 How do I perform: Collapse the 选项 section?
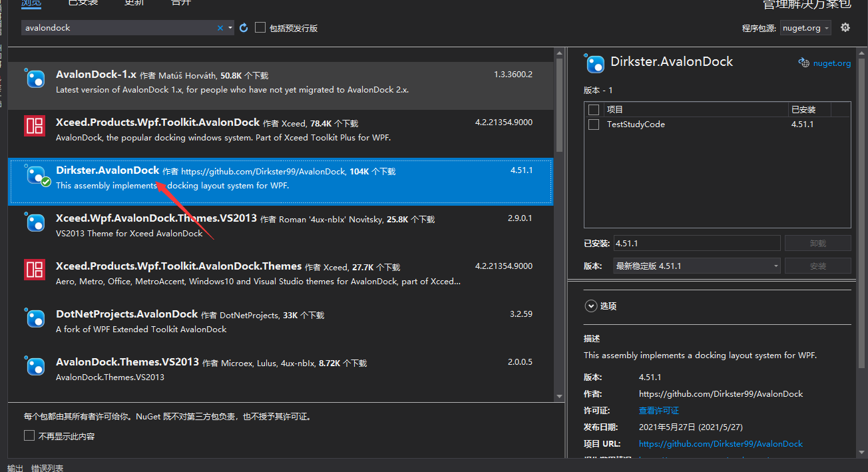click(x=591, y=306)
